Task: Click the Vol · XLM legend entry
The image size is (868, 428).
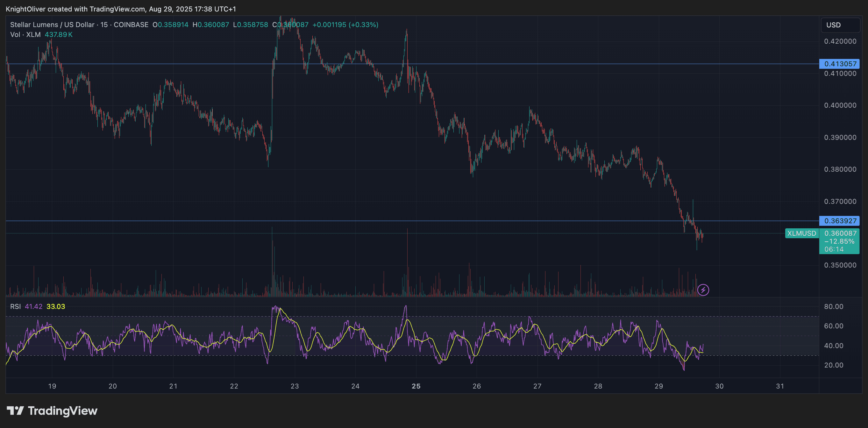Action: point(25,34)
